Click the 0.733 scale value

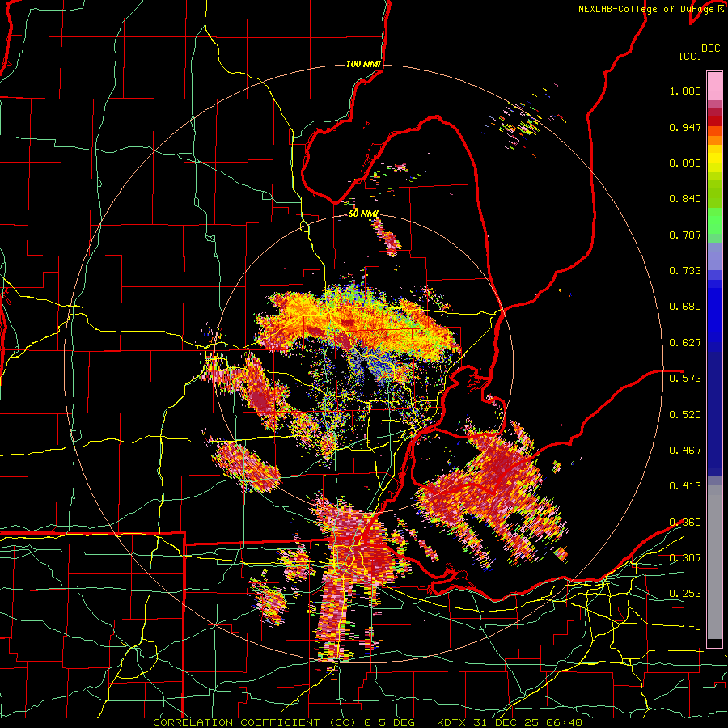(x=685, y=271)
